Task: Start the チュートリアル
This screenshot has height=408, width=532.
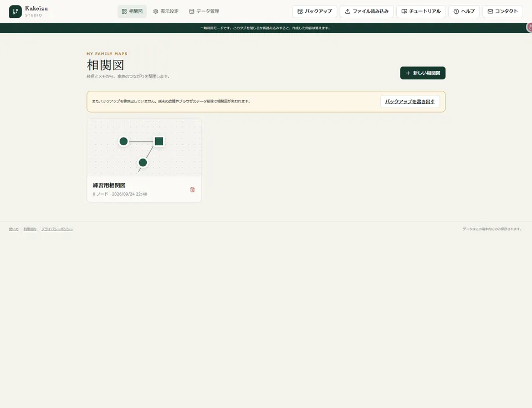Action: [x=421, y=11]
